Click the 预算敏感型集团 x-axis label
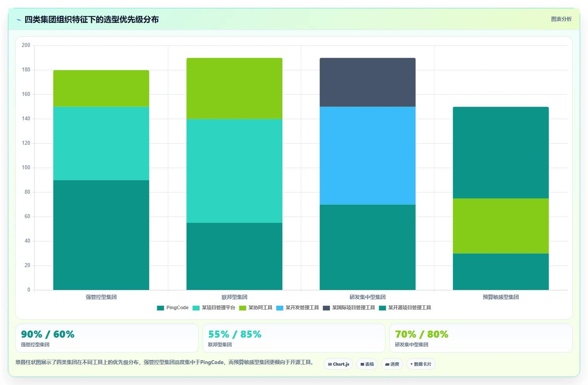588x385 pixels. (501, 297)
